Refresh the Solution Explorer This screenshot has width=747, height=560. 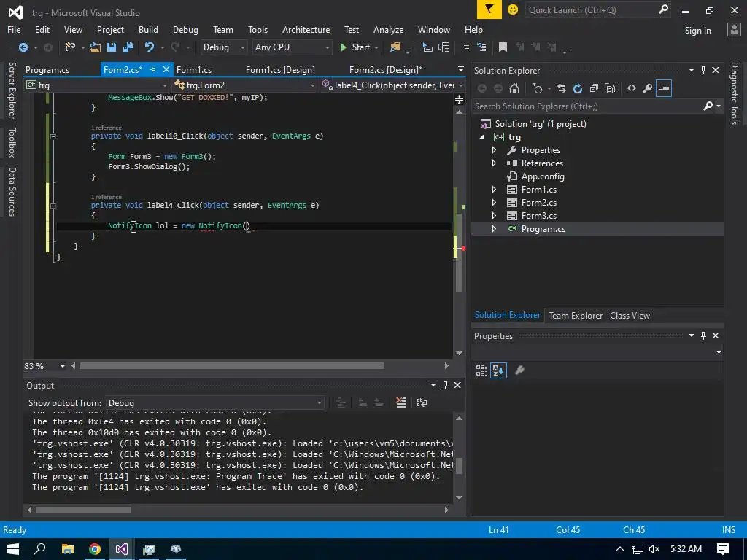(x=578, y=88)
